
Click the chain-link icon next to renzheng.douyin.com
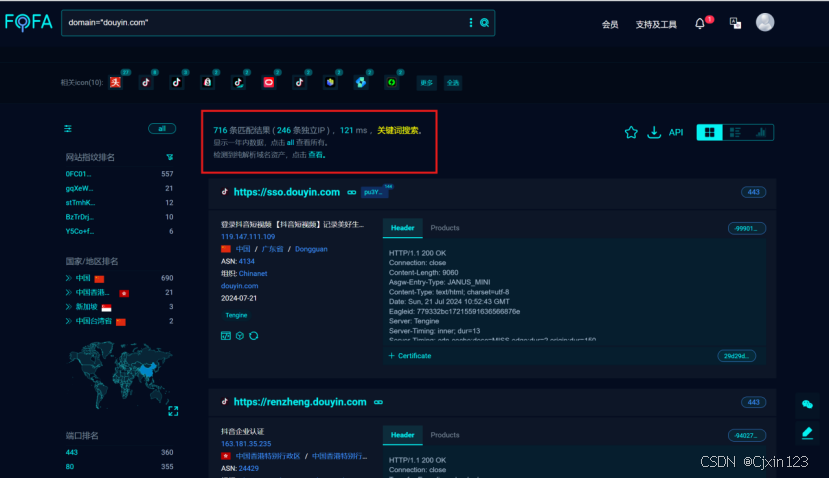tap(378, 402)
